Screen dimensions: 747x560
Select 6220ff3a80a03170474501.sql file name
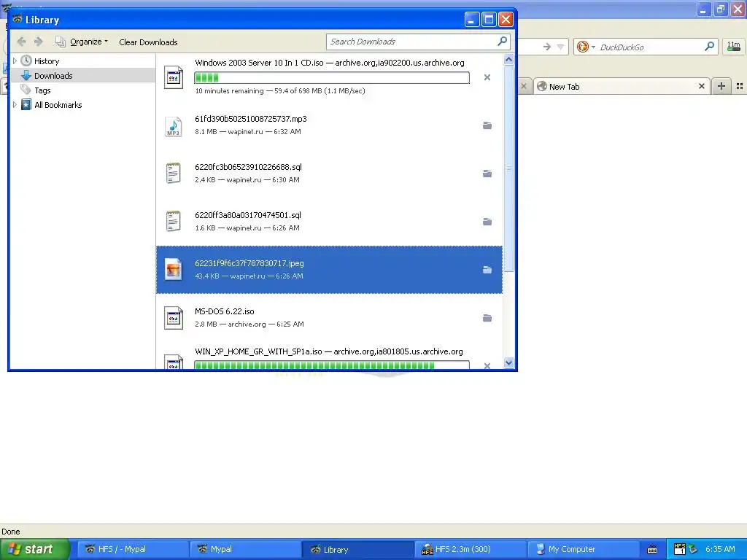pos(248,215)
